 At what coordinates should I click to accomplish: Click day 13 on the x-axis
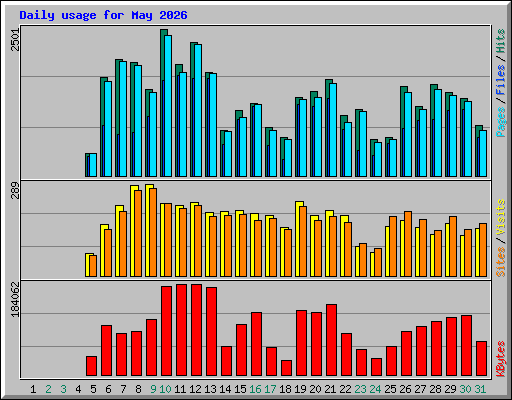pos(210,389)
